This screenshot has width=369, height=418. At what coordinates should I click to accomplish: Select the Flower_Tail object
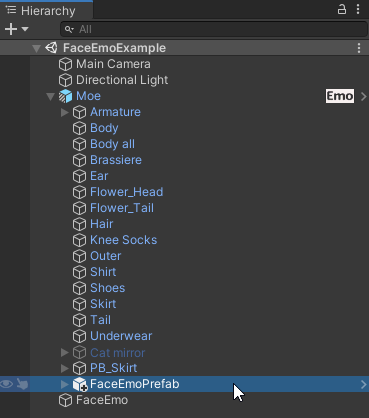pos(122,208)
